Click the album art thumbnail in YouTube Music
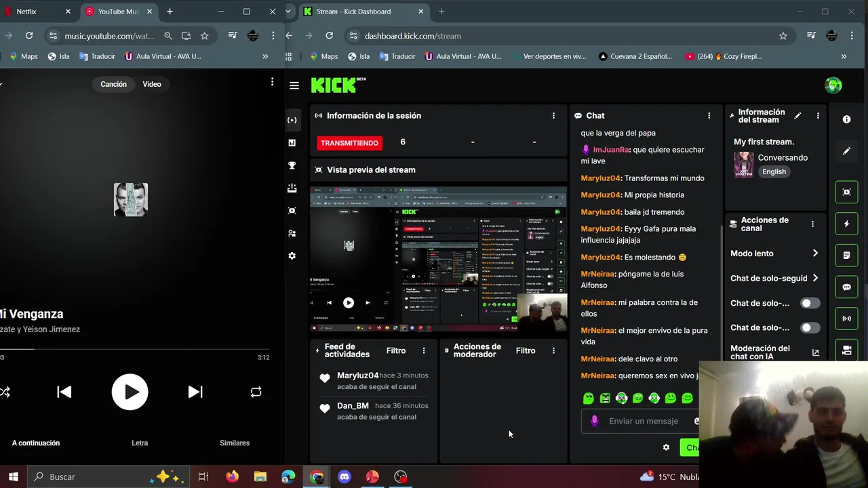This screenshot has width=868, height=488. tap(131, 199)
